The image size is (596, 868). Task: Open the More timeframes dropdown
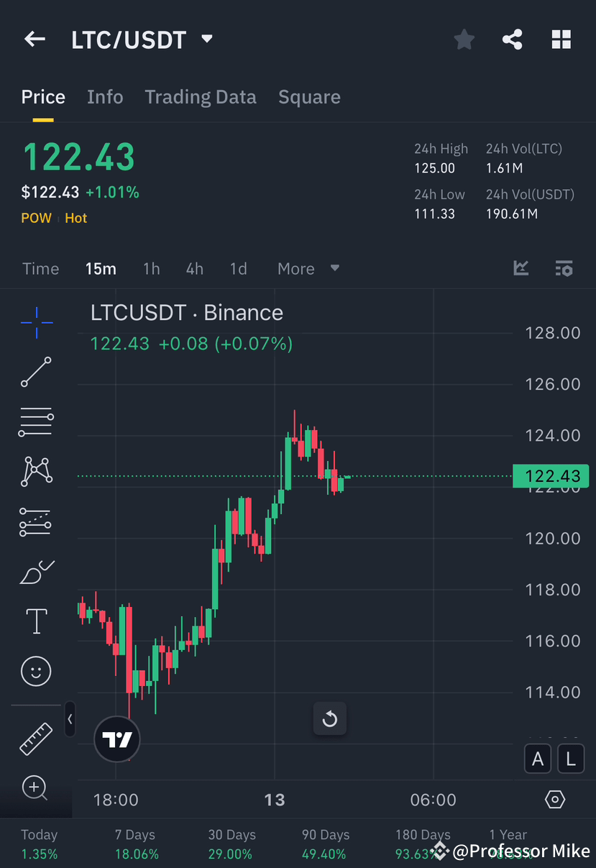click(x=307, y=268)
